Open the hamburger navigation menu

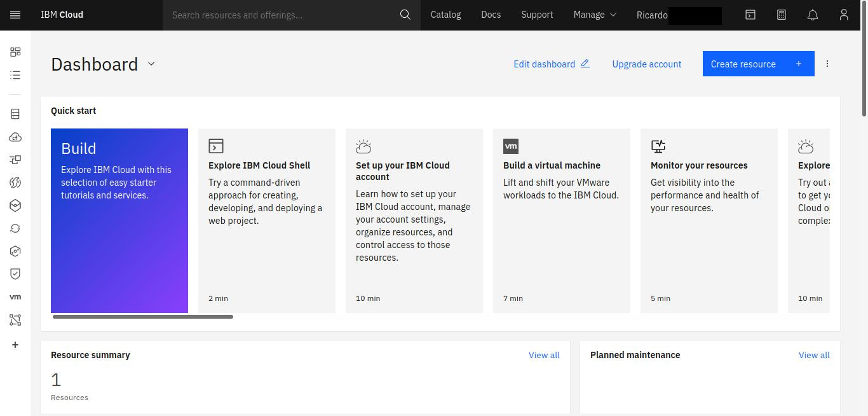pyautogui.click(x=15, y=15)
